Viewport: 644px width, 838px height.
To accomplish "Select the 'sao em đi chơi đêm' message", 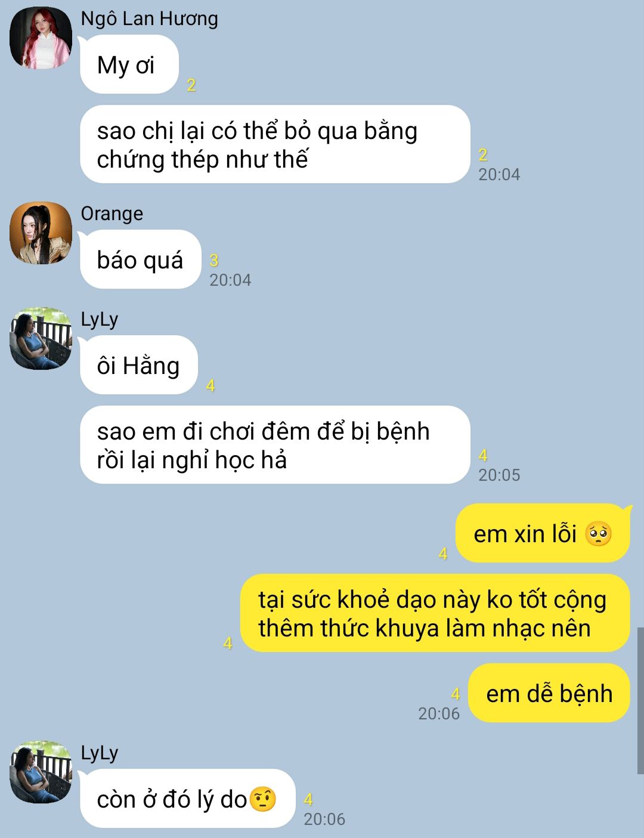I will pos(275,445).
